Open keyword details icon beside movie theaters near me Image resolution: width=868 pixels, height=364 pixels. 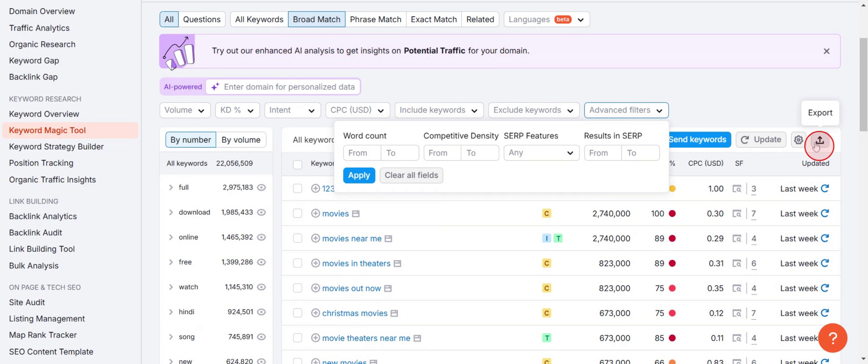click(x=417, y=338)
